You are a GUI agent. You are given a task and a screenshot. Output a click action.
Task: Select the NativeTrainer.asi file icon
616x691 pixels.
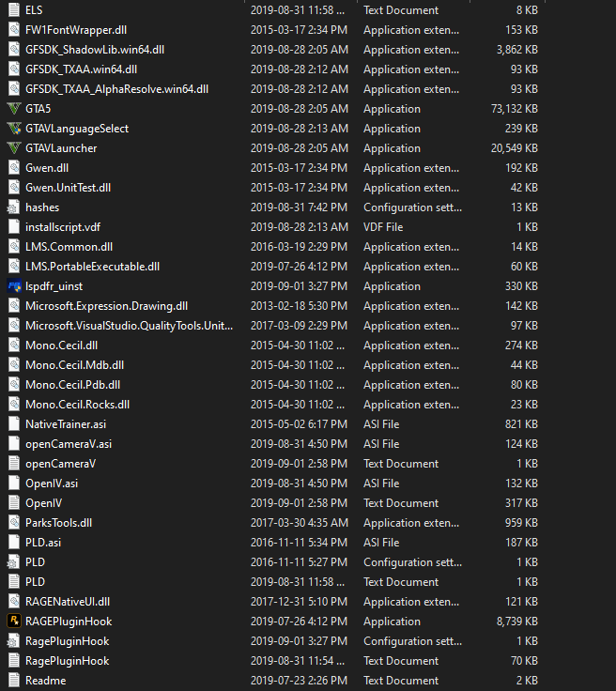click(14, 424)
